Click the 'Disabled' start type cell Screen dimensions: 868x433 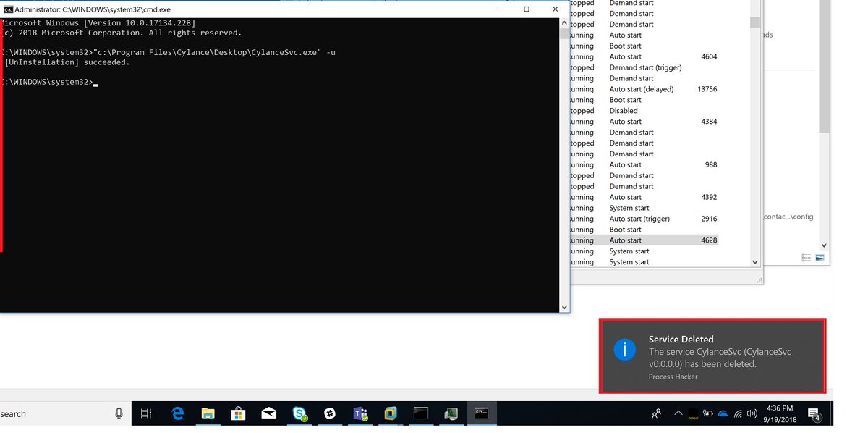(624, 111)
